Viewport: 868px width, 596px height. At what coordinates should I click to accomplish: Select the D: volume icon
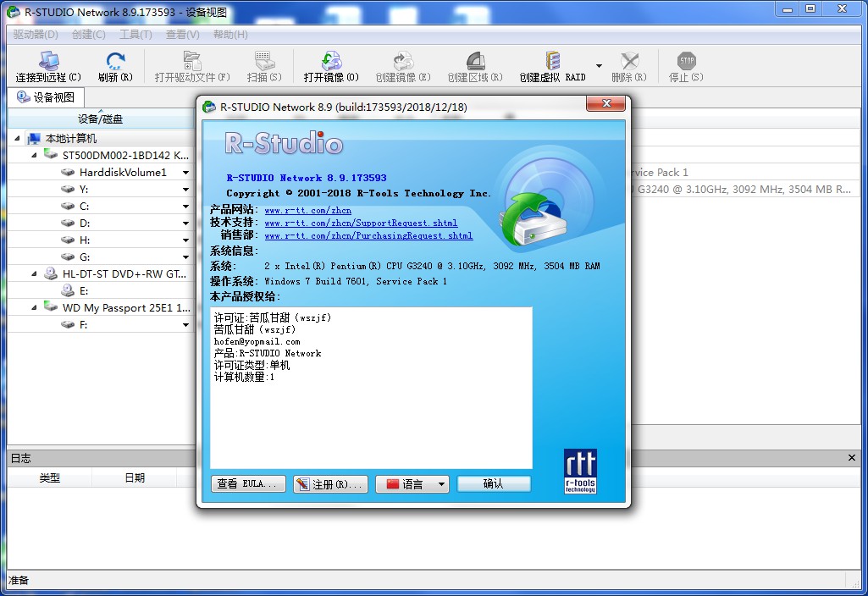(68, 223)
